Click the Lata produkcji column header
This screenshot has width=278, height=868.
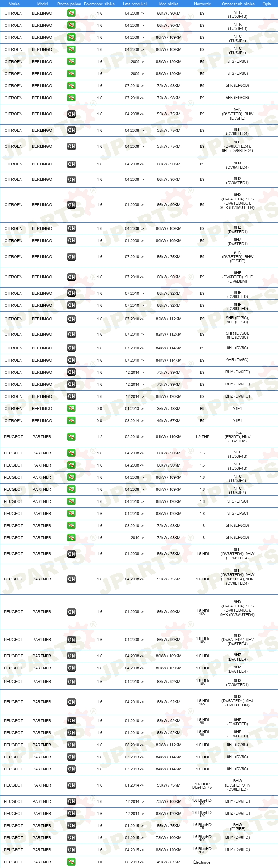click(135, 4)
